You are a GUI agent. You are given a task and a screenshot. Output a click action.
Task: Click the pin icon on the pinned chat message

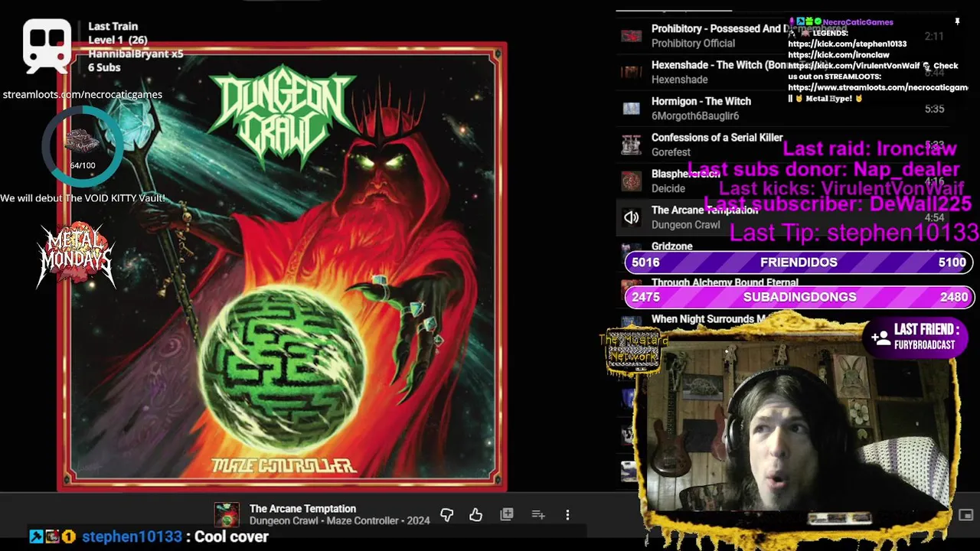pyautogui.click(x=957, y=22)
